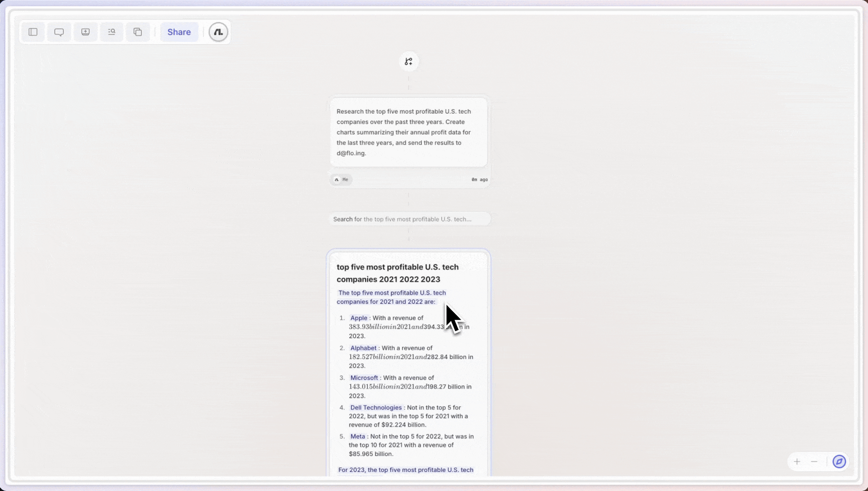Click the Apple highlighted link
The width and height of the screenshot is (868, 491).
pos(358,318)
